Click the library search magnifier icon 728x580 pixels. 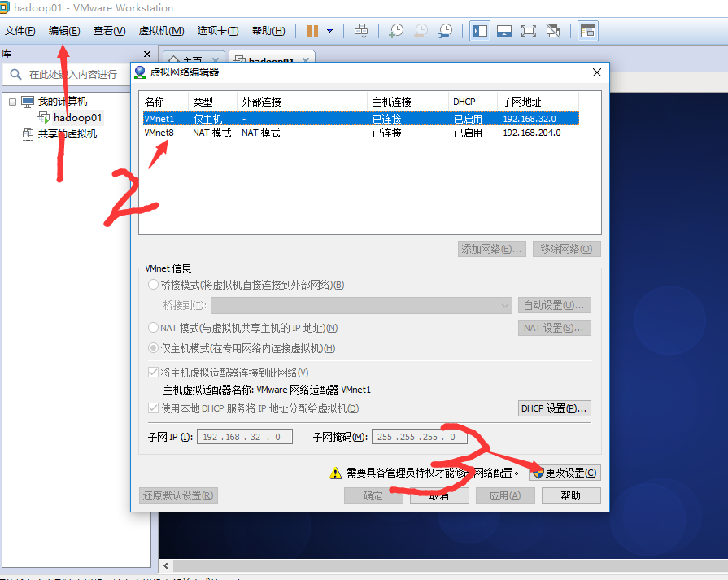15,74
